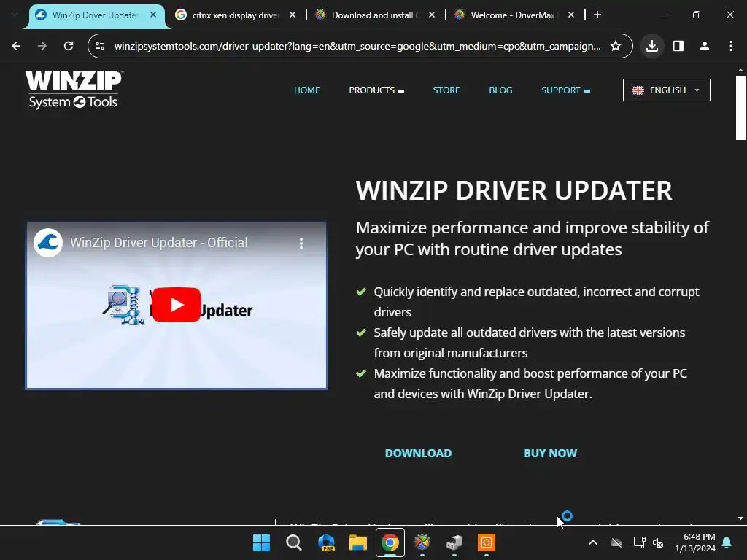747x560 pixels.
Task: Go back to the previous page
Action: (x=16, y=46)
